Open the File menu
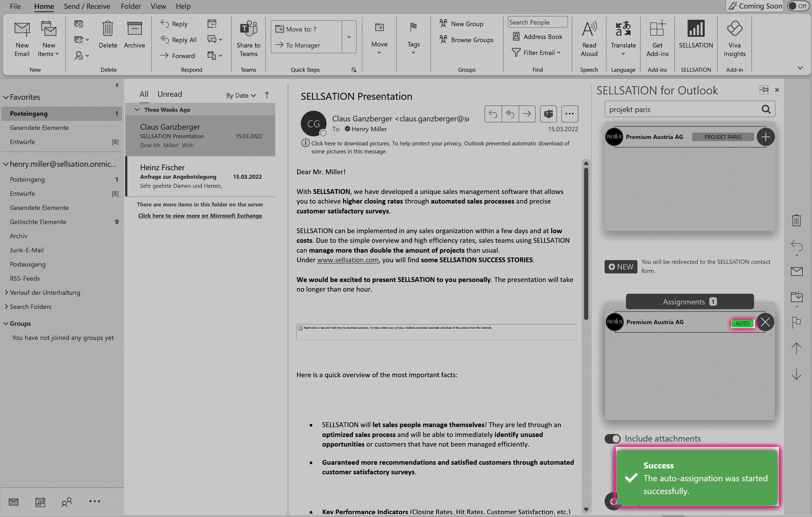Viewport: 812px width, 517px height. click(15, 6)
